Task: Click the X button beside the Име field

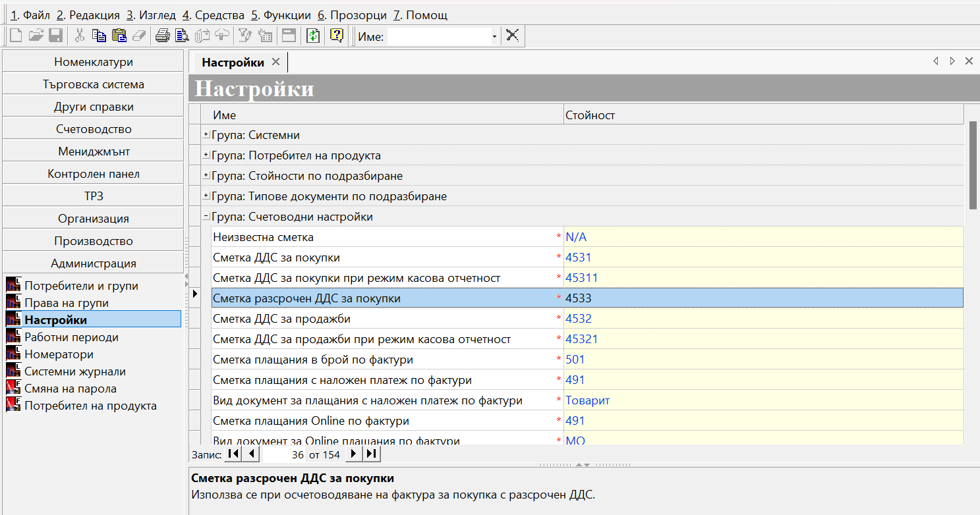Action: click(512, 36)
